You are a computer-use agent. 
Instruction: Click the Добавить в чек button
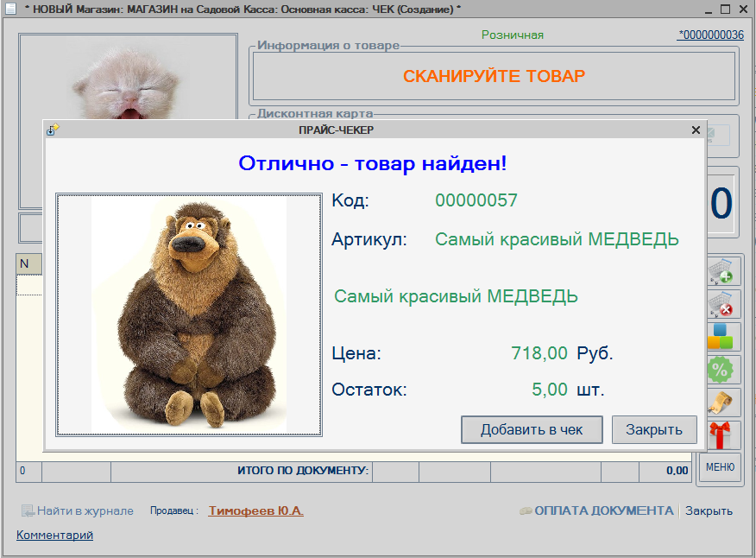(x=532, y=429)
